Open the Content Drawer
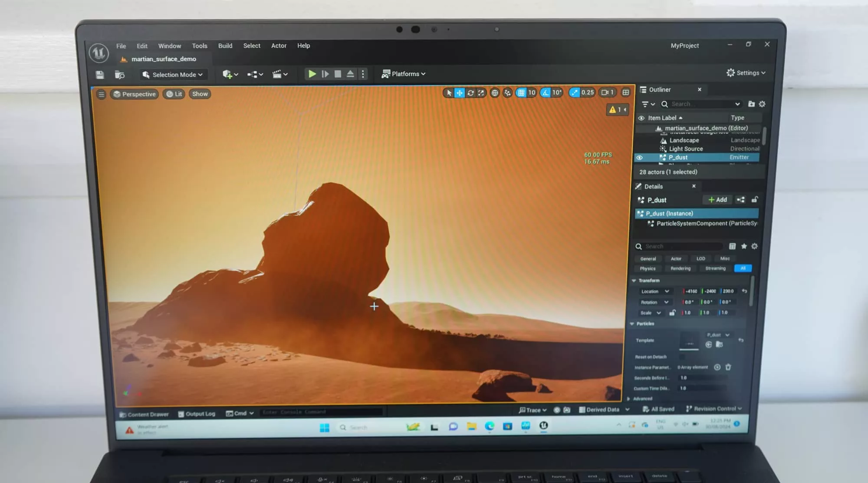This screenshot has height=483, width=868. [x=144, y=414]
